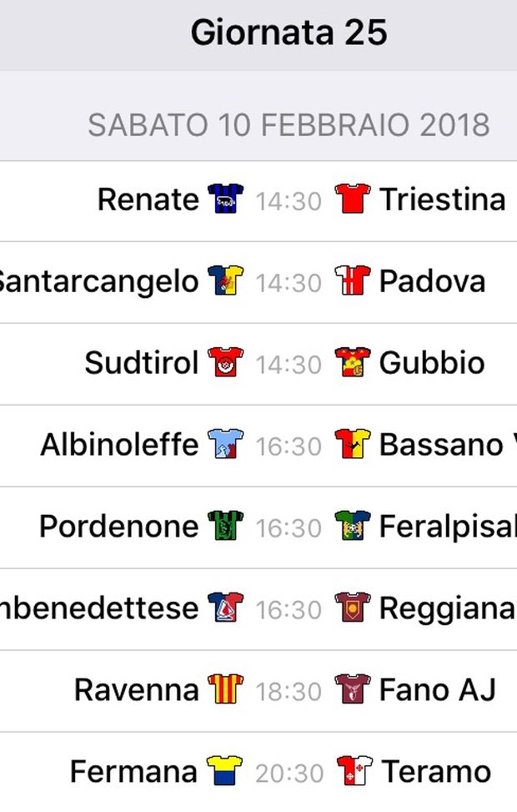Select Ravenna's yellow-red striped jersey

tap(226, 689)
